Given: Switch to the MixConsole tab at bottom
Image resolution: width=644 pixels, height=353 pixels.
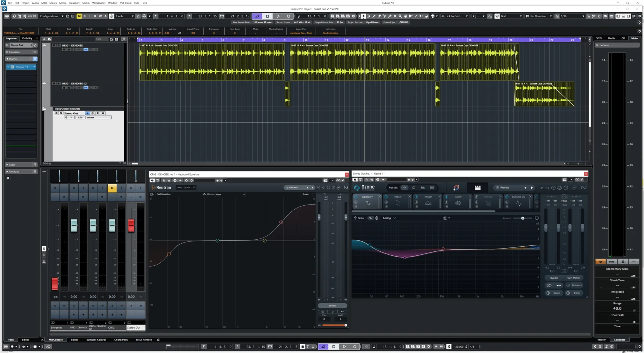Looking at the screenshot, I should coord(55,339).
